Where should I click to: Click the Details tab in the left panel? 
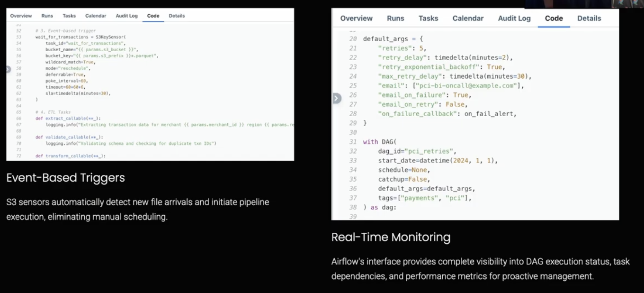pos(177,16)
